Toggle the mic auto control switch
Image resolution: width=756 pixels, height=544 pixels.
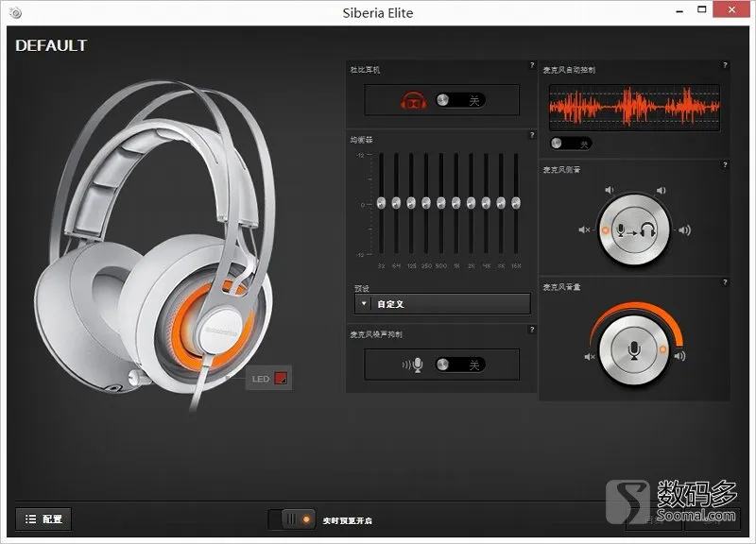click(571, 144)
